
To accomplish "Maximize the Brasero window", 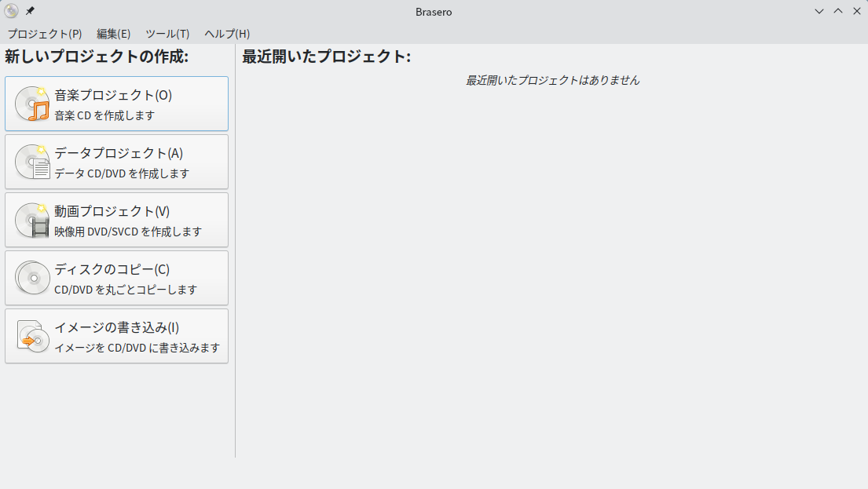I will (x=838, y=11).
